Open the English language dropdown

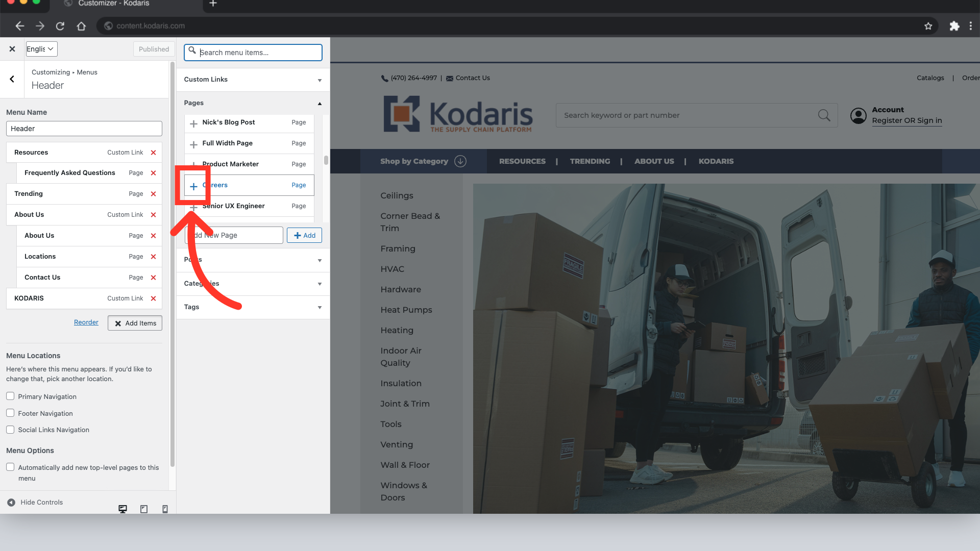41,49
